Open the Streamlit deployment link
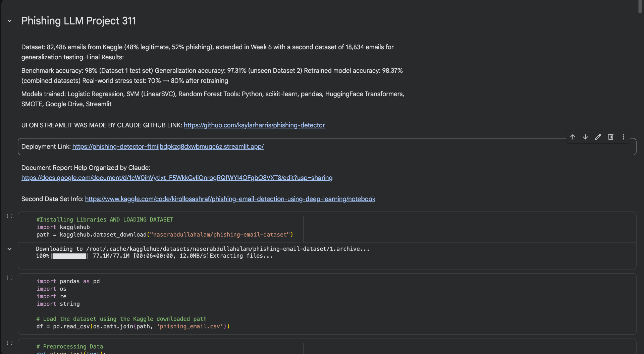The image size is (644, 354). click(168, 146)
